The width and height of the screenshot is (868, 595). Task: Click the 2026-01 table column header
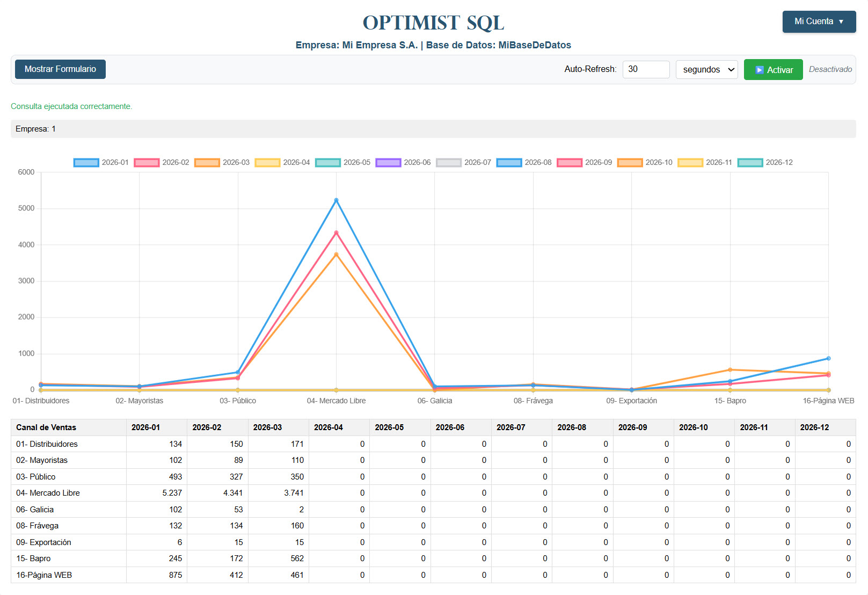(x=145, y=427)
